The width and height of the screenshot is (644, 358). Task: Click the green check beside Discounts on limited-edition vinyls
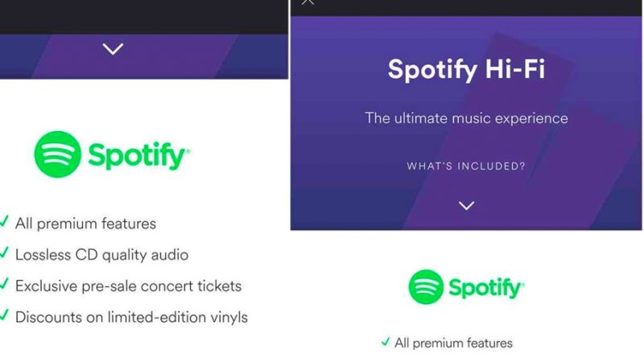tap(5, 316)
